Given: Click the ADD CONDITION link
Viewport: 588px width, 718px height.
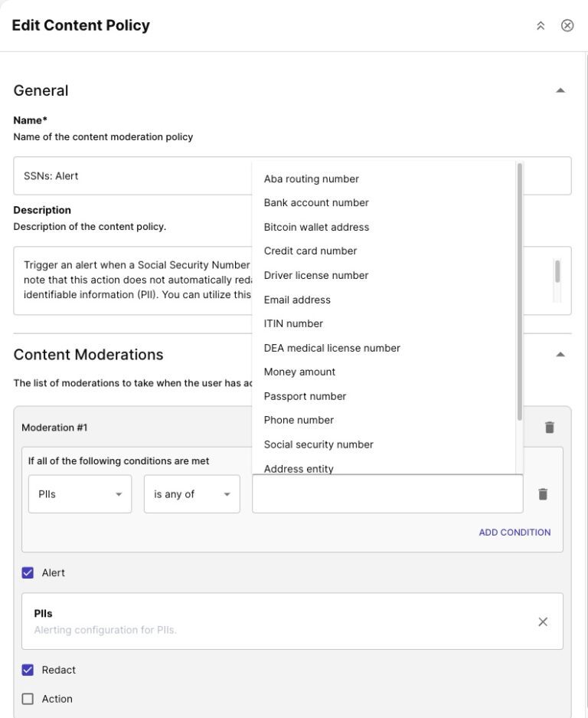Looking at the screenshot, I should click(x=514, y=532).
